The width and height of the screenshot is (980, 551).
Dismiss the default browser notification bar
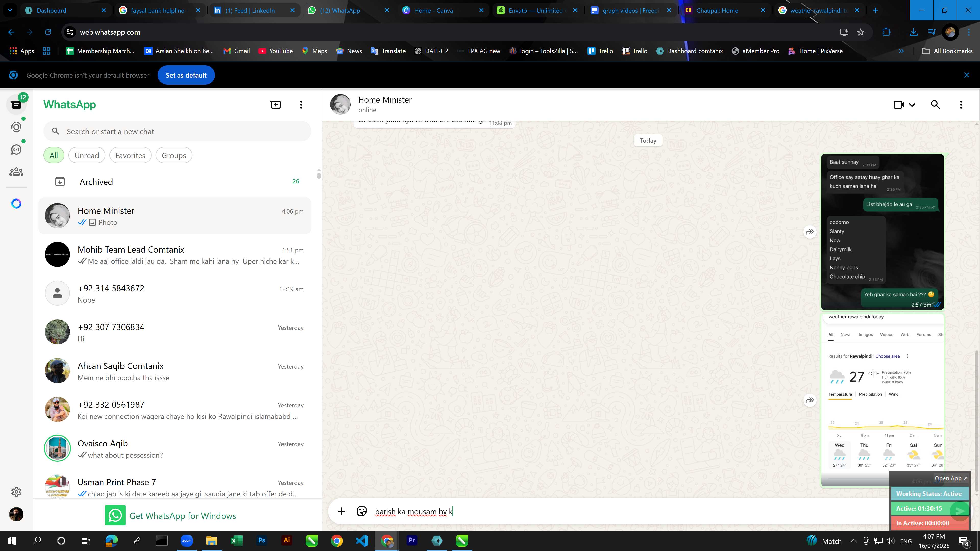(967, 75)
